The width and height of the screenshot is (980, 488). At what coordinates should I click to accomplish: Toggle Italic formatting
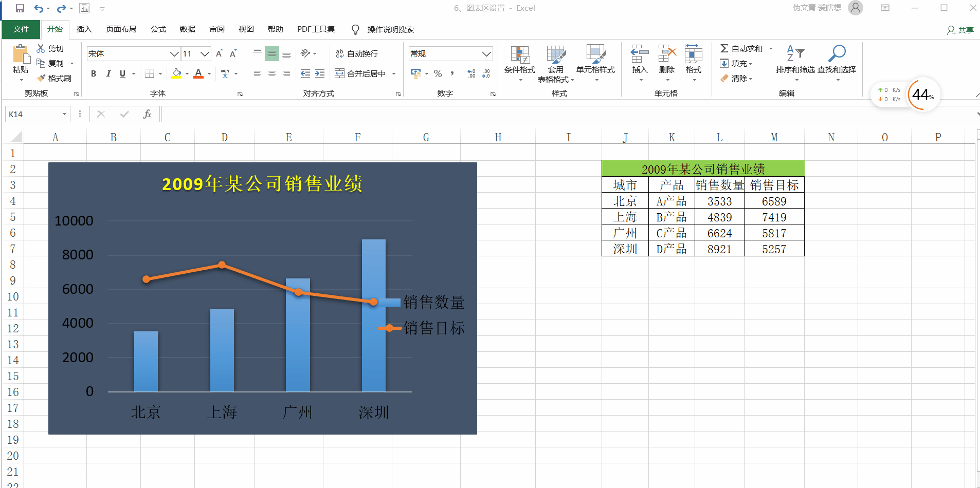click(108, 73)
